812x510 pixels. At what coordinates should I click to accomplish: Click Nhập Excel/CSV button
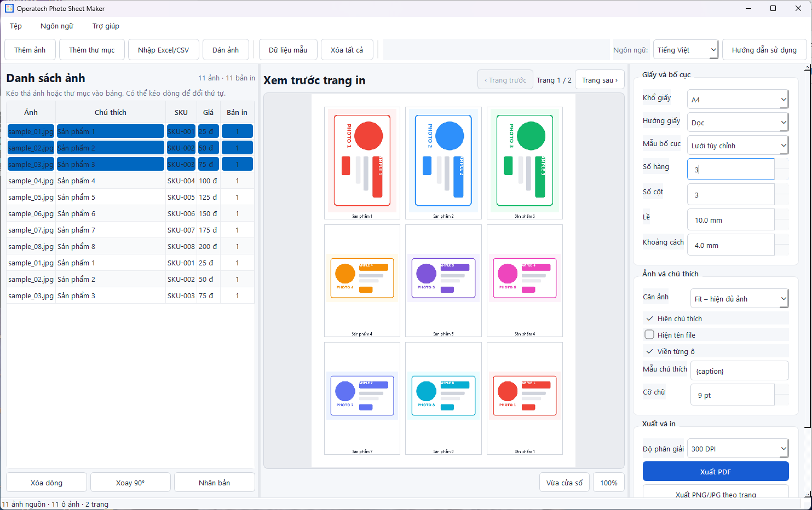pyautogui.click(x=163, y=50)
